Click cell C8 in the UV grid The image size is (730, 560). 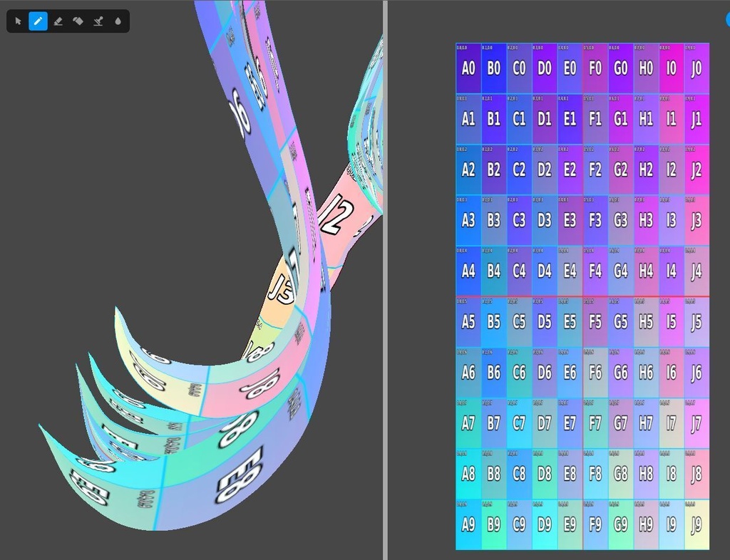click(x=519, y=474)
